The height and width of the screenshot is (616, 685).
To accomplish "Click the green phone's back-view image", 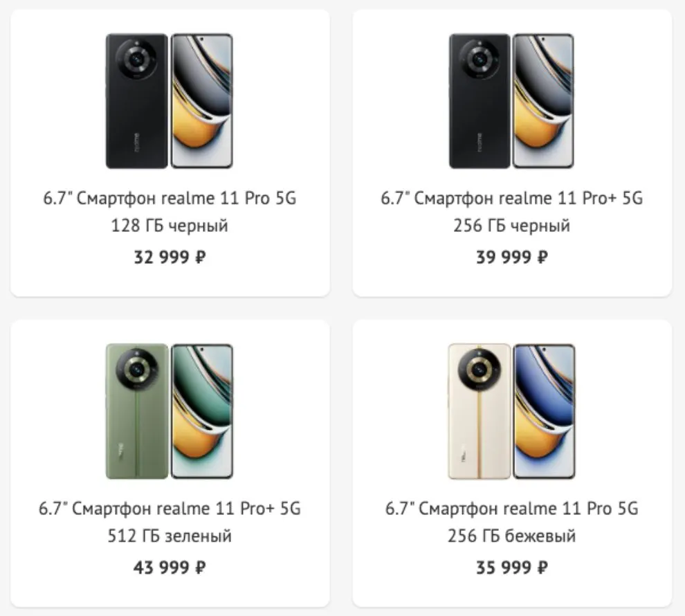I will click(x=137, y=411).
